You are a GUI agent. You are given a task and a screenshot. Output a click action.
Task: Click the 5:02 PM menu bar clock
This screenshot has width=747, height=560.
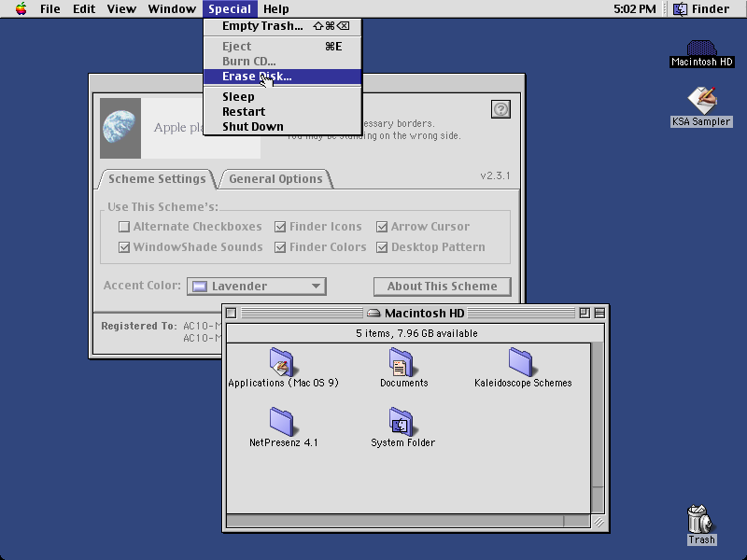pyautogui.click(x=635, y=9)
